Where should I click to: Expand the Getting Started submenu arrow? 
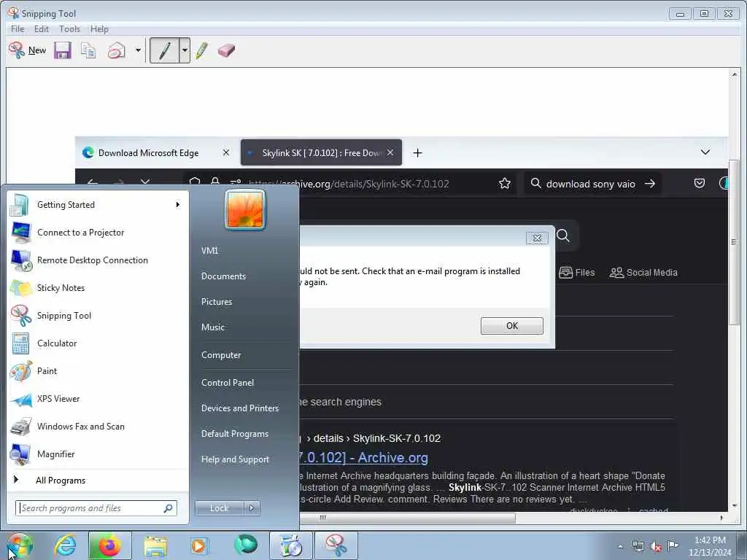(178, 205)
